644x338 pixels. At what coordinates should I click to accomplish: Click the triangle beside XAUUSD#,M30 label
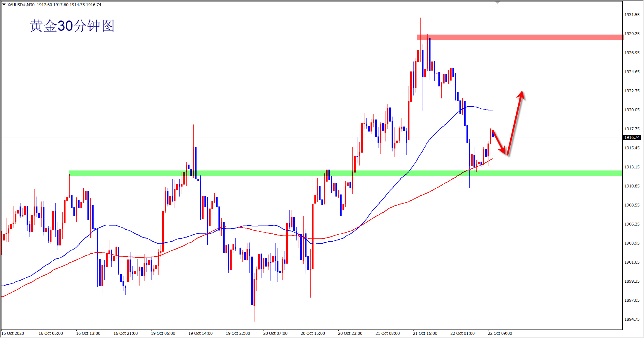(x=4, y=4)
